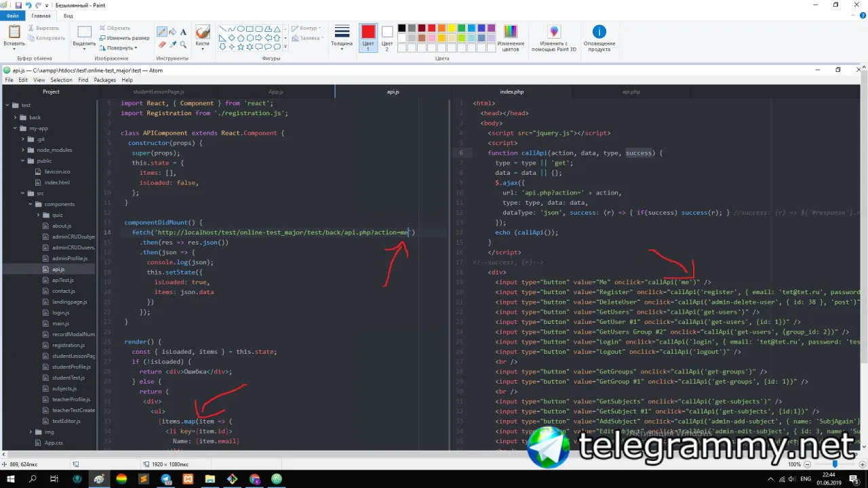Image resolution: width=868 pixels, height=488 pixels.
Task: Open the Selection menu in Atom
Action: (61, 80)
